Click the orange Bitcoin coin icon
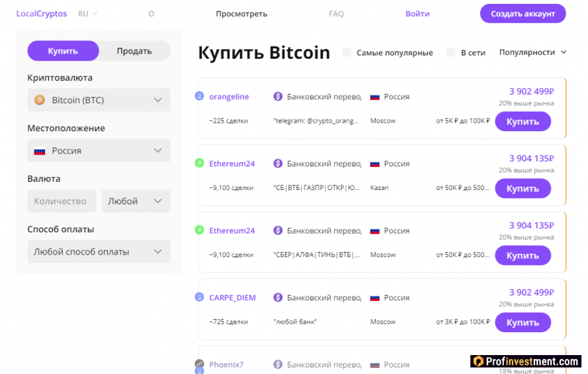 39,100
